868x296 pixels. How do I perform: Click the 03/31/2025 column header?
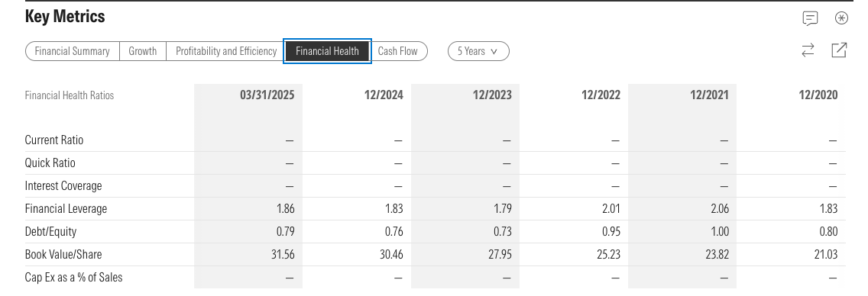point(267,95)
